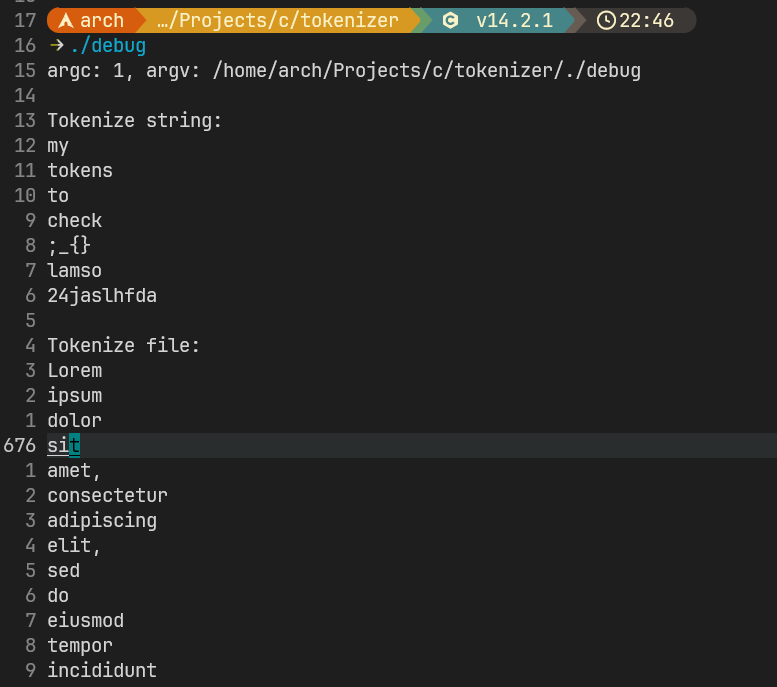Image resolution: width=777 pixels, height=687 pixels.
Task: Place cursor on the token 'tokens'
Action: [x=80, y=171]
